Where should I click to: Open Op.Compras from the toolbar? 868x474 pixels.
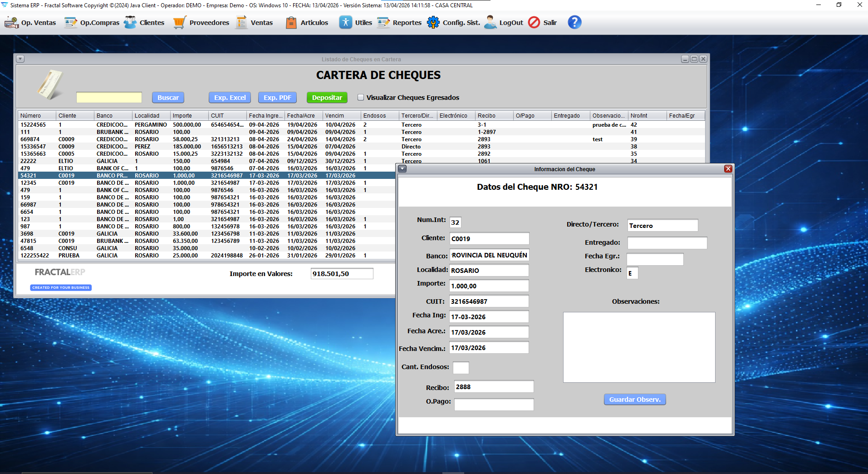pos(71,22)
